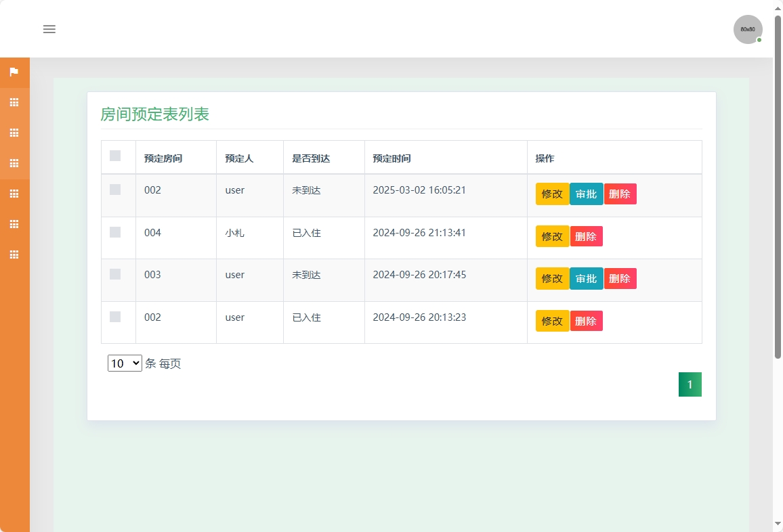Toggle the select-all checkbox in the table header

[x=114, y=156]
